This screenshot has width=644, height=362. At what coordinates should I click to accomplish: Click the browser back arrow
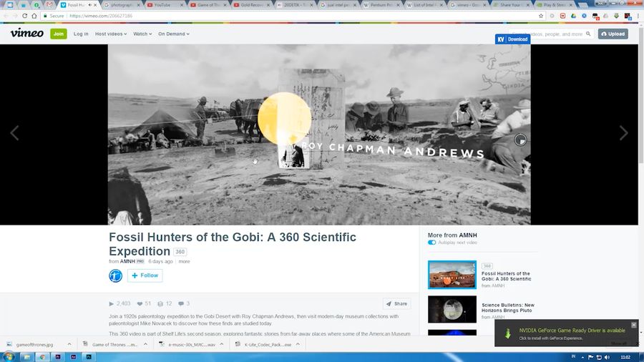click(x=6, y=16)
